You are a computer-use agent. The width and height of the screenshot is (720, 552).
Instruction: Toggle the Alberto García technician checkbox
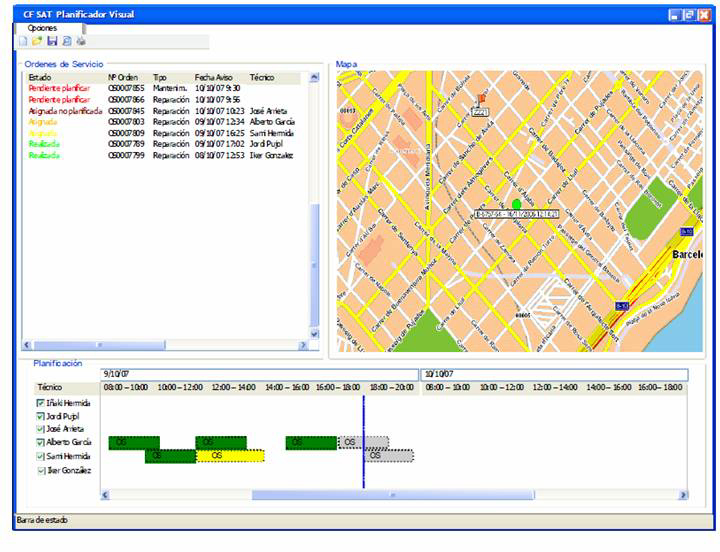point(40,442)
